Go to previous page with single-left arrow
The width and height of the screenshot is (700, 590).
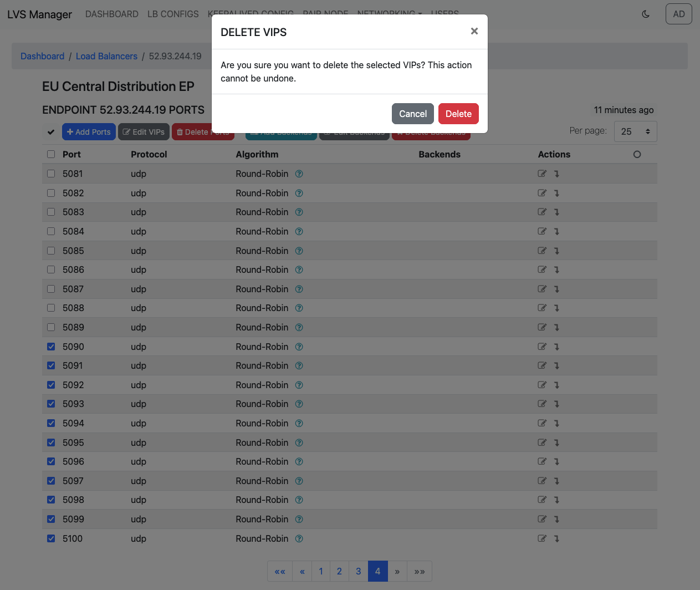click(x=302, y=571)
